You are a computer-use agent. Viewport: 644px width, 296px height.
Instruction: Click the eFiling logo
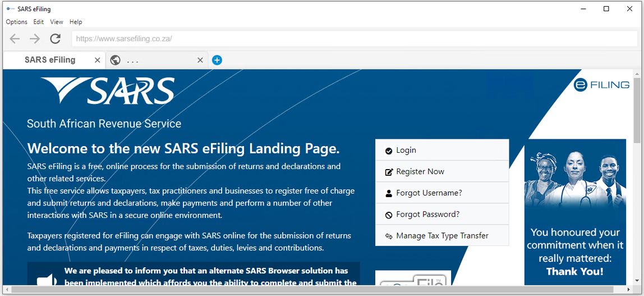click(601, 85)
